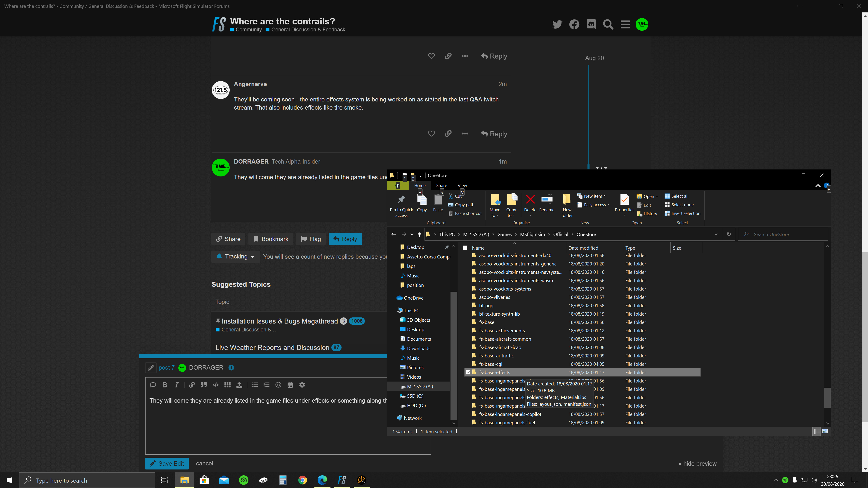Click Pin to Quick access in Explorer

coord(401,206)
